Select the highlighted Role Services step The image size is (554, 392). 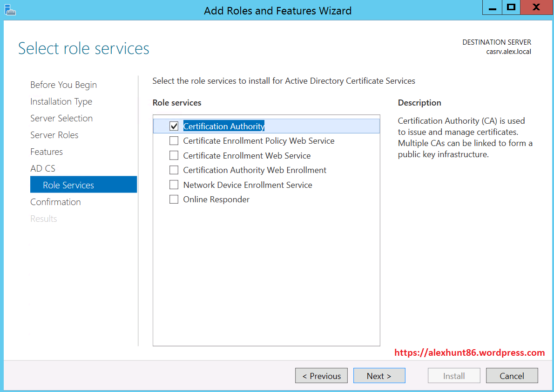click(68, 185)
